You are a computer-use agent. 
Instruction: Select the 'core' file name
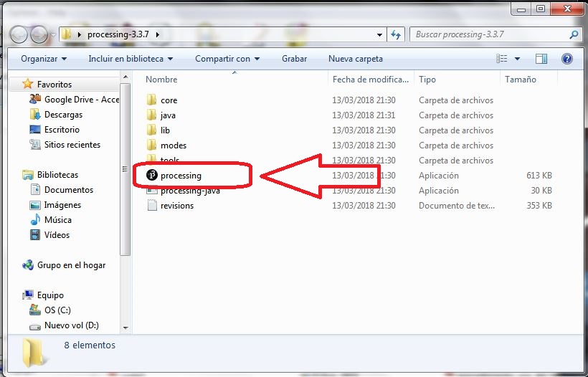pyautogui.click(x=169, y=100)
